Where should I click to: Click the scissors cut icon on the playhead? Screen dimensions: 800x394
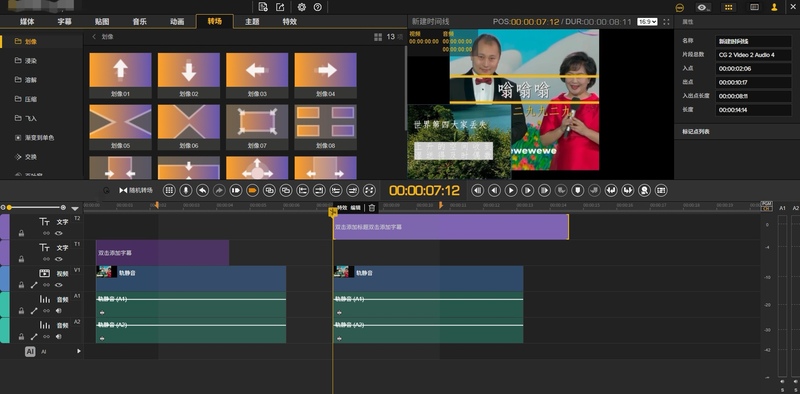pyautogui.click(x=332, y=211)
